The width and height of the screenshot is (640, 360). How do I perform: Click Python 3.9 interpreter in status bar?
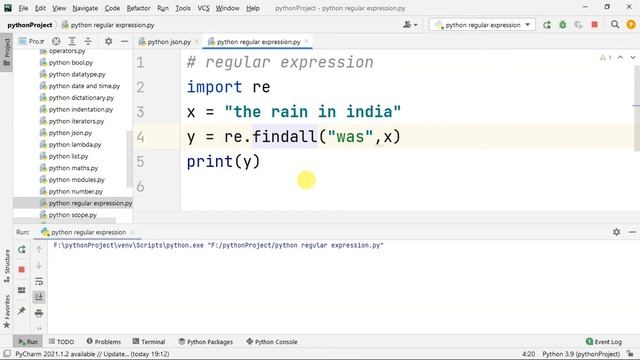click(x=581, y=354)
